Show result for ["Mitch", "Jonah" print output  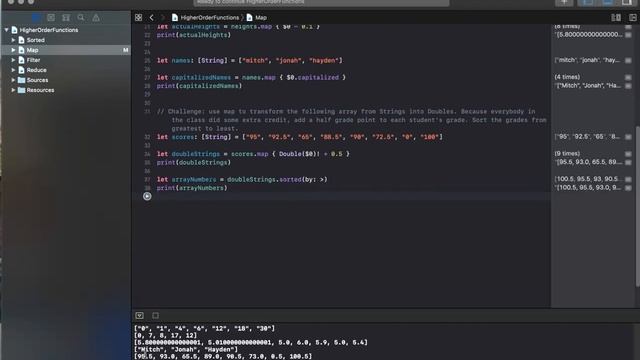[628, 86]
